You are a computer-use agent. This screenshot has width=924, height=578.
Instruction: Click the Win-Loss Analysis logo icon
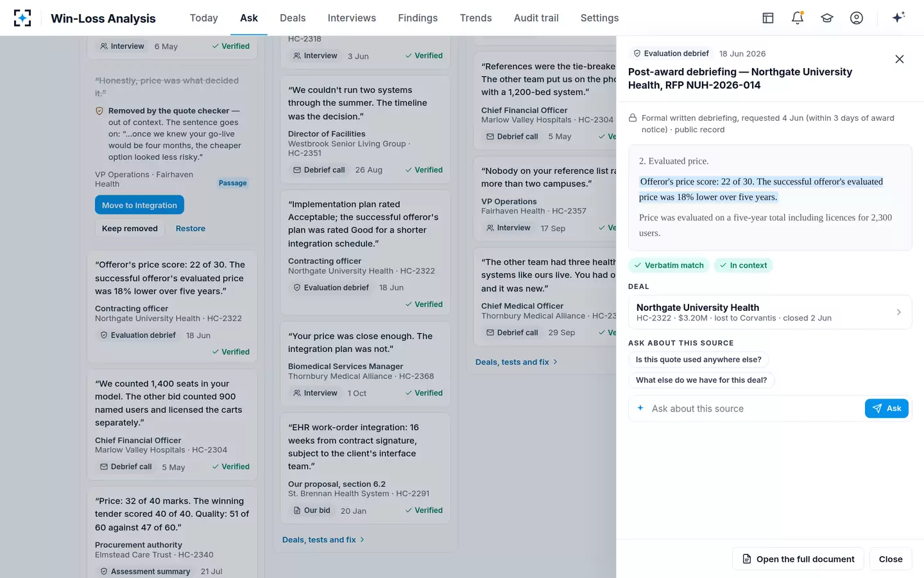pos(22,18)
